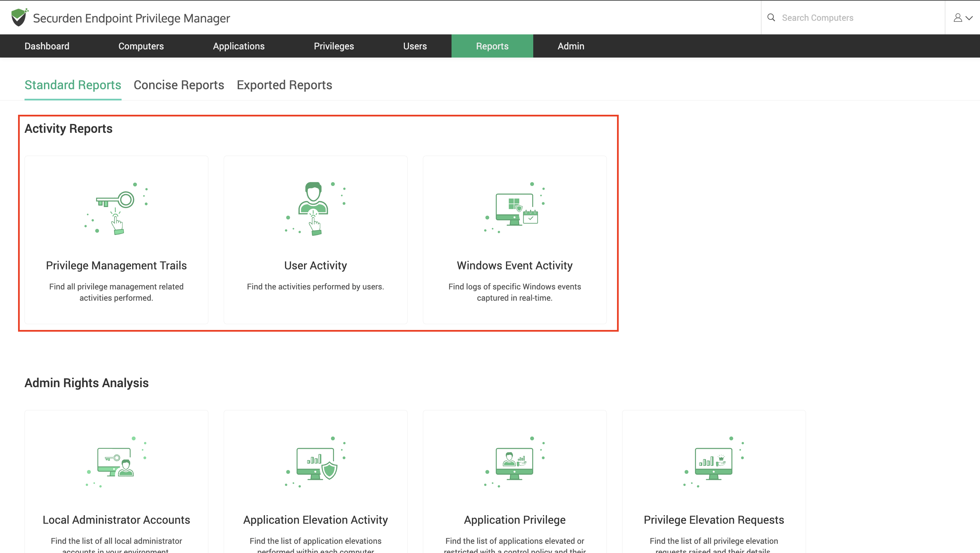Screen dimensions: 980x553
Task: Click the Privilege Elevation Requests icon
Action: [714, 462]
